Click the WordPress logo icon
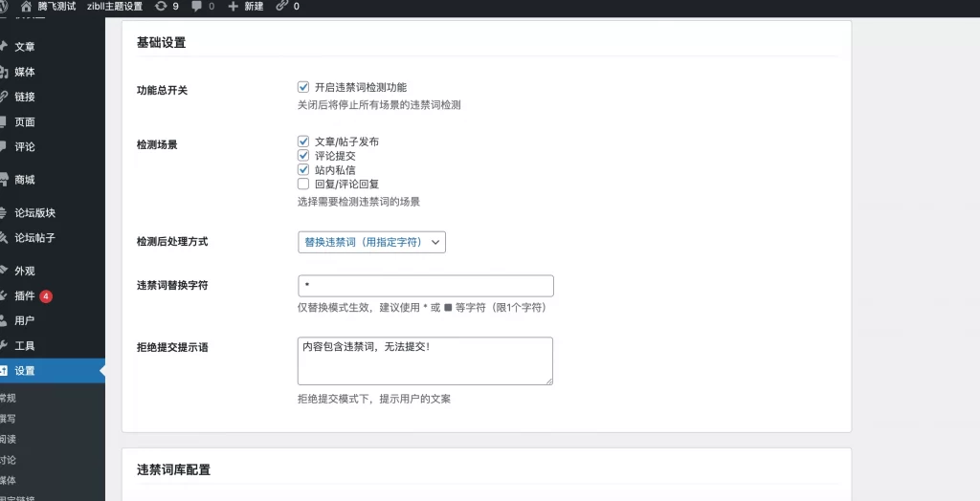The image size is (980, 501). [3, 7]
